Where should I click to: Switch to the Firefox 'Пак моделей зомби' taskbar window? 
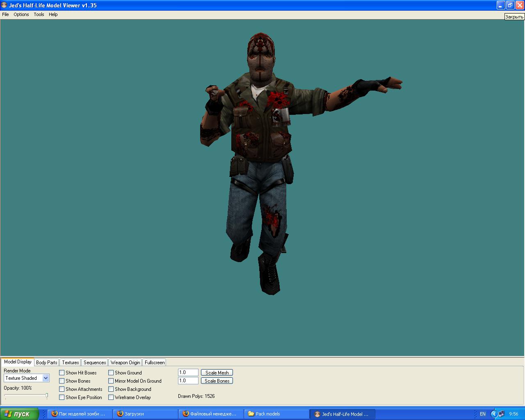tap(80, 414)
